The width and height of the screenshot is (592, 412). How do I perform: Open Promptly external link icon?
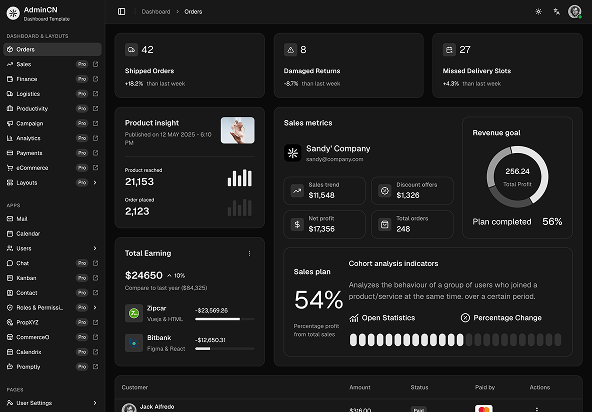95,367
